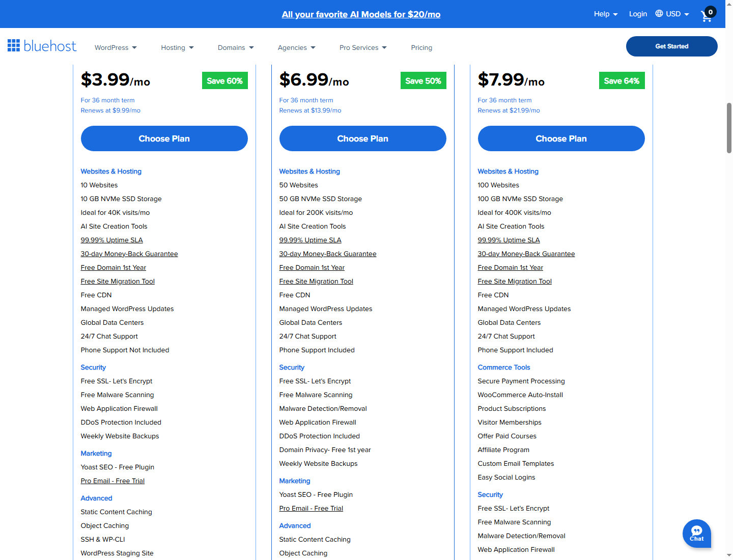The image size is (733, 560).
Task: Expand the Pro Services menu
Action: point(363,47)
